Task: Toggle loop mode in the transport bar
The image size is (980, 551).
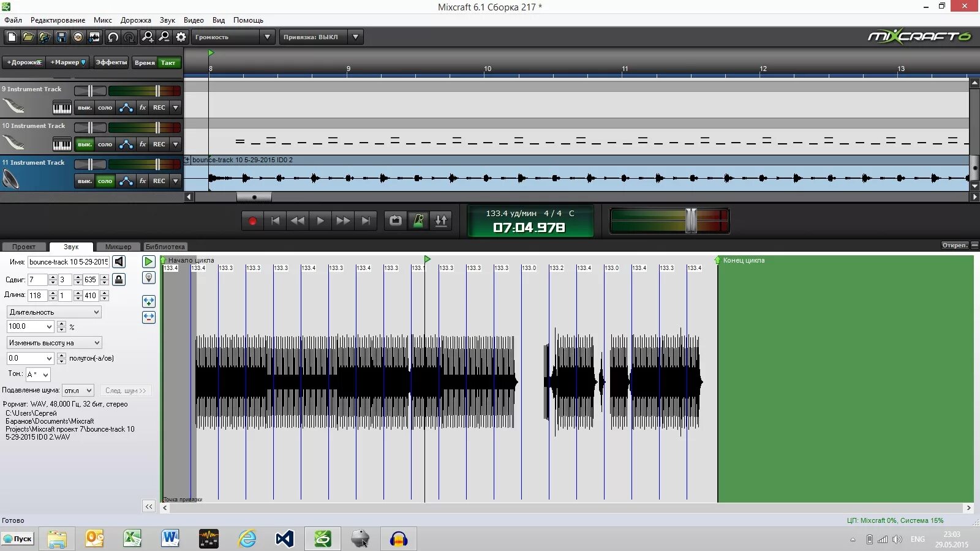Action: (x=396, y=221)
